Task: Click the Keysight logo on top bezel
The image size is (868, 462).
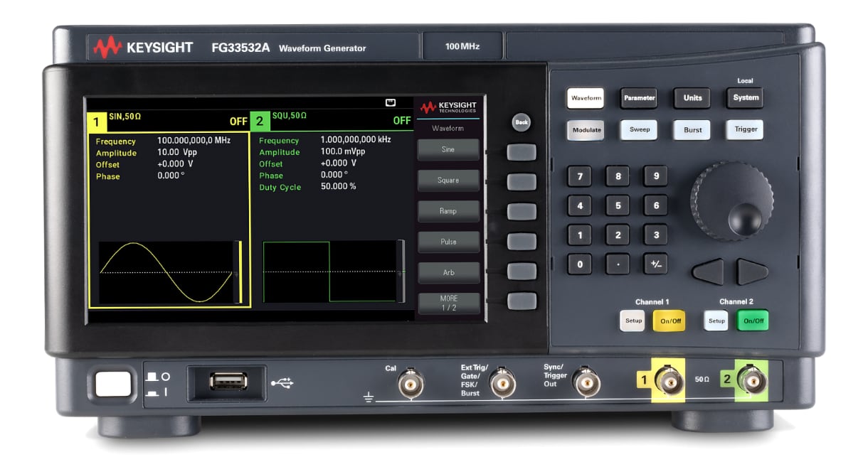Action: [x=142, y=48]
